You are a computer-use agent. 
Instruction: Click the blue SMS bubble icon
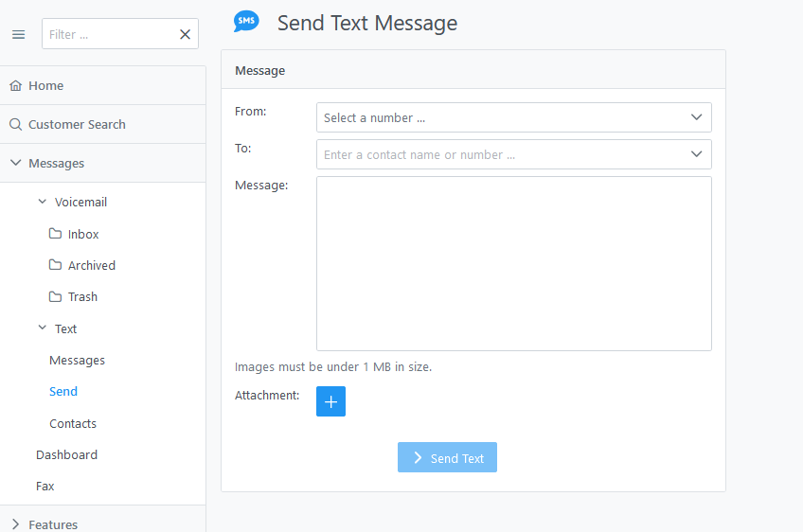[246, 22]
